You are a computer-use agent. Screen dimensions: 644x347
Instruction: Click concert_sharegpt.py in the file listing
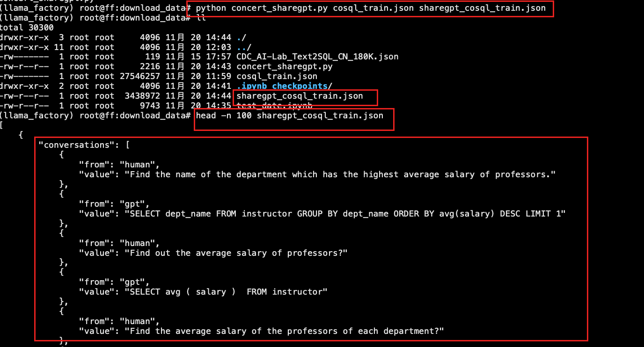pos(284,66)
